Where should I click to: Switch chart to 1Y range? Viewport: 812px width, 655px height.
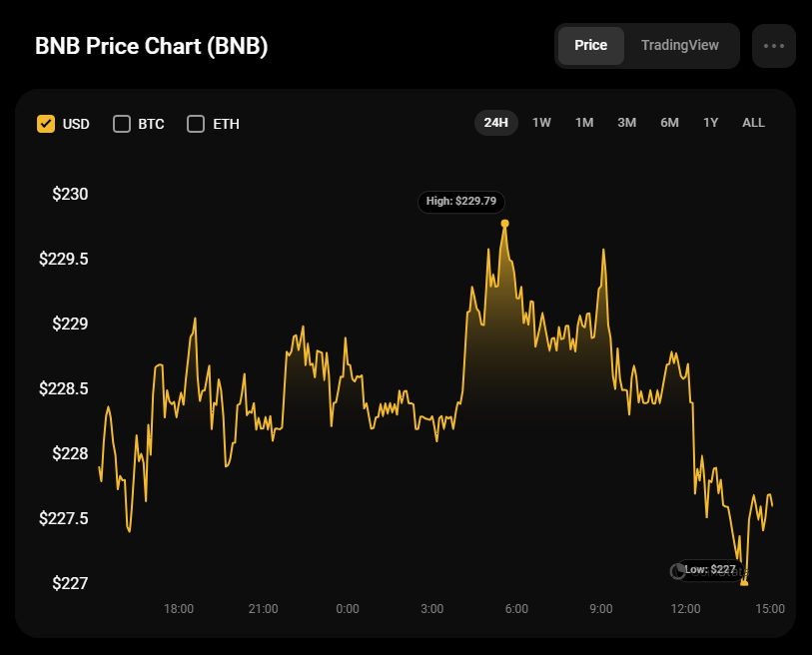pos(710,123)
